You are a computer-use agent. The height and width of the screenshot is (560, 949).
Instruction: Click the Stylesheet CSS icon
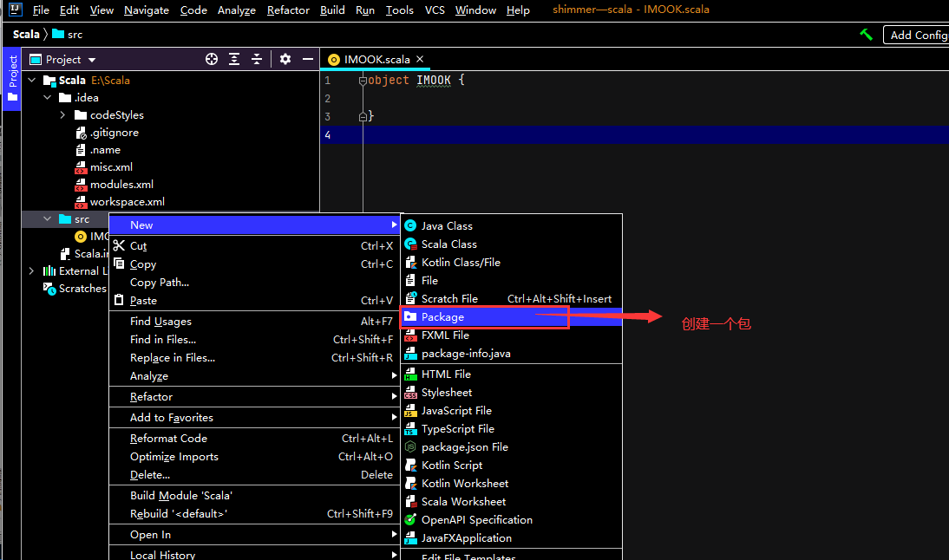(410, 393)
